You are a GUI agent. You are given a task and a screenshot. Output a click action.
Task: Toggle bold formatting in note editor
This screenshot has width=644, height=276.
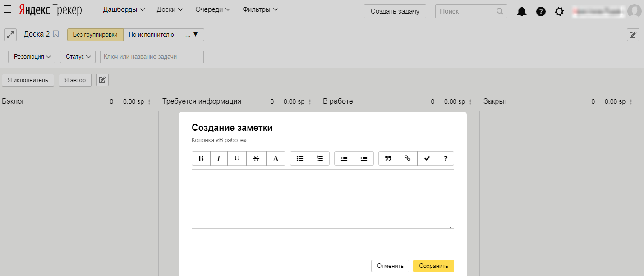(201, 158)
